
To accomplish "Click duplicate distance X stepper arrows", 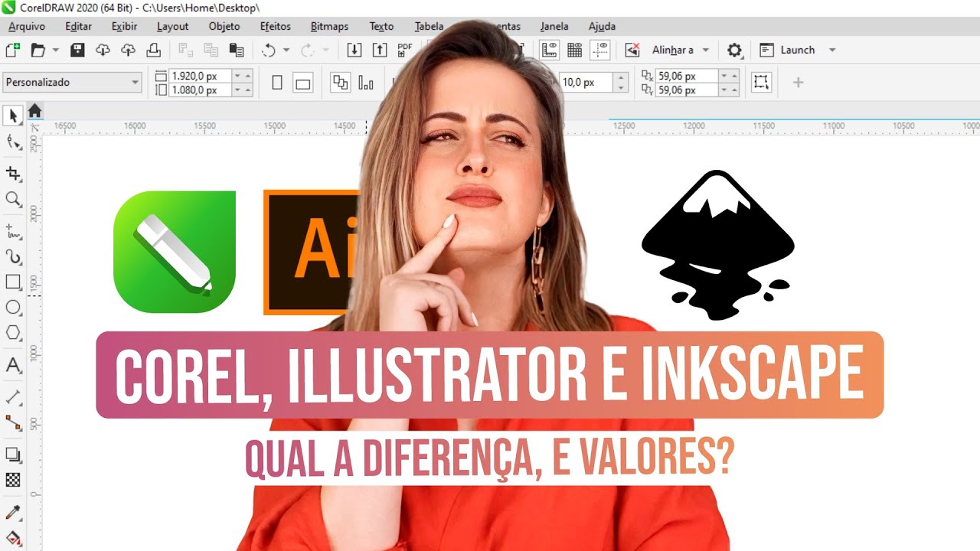I will tap(730, 76).
